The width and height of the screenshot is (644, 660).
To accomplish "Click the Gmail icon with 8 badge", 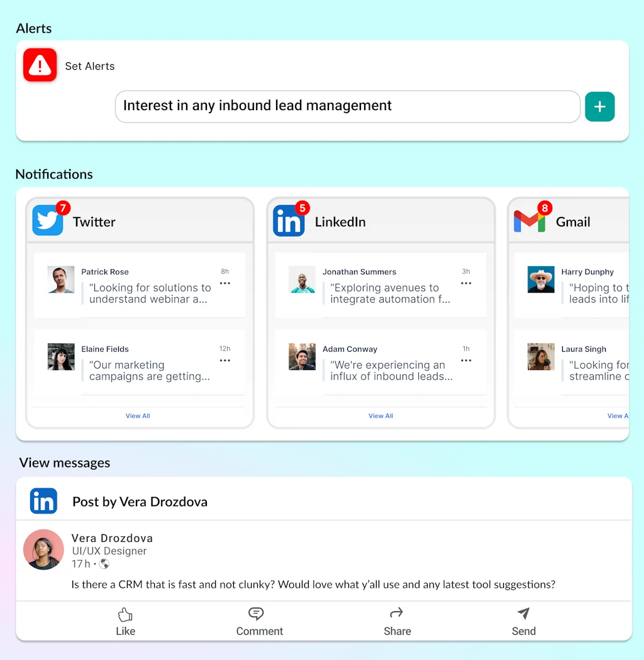I will click(530, 221).
